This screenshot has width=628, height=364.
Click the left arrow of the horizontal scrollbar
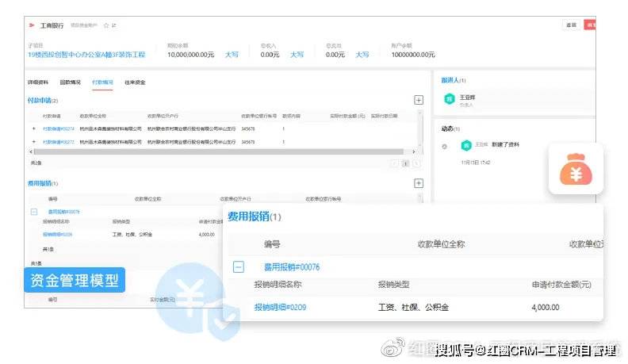point(31,151)
